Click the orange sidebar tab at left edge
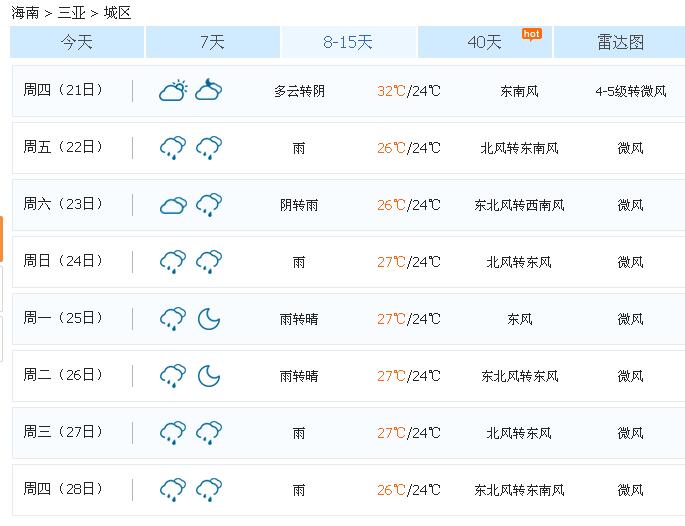Viewport: 685px width, 526px height. pyautogui.click(x=1, y=239)
